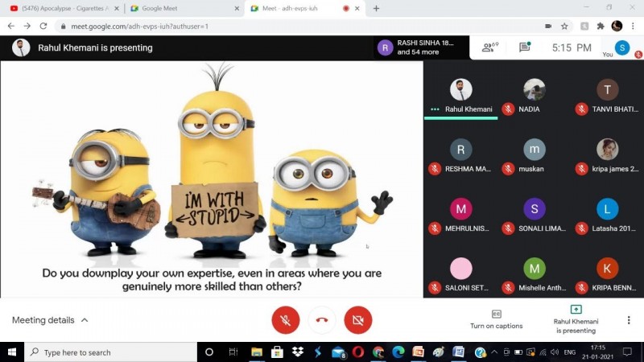Click the ENG language indicator
Image resolution: width=644 pixels, height=362 pixels.
coord(570,352)
